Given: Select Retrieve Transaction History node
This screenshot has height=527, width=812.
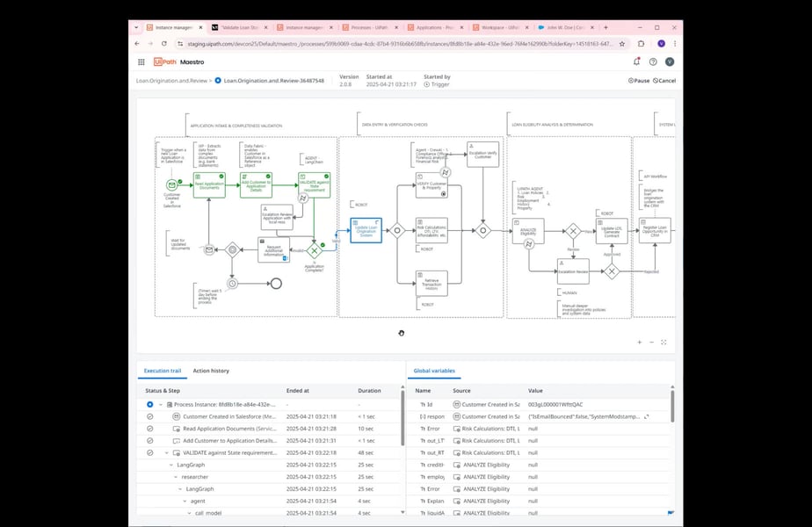Looking at the screenshot, I should (431, 284).
